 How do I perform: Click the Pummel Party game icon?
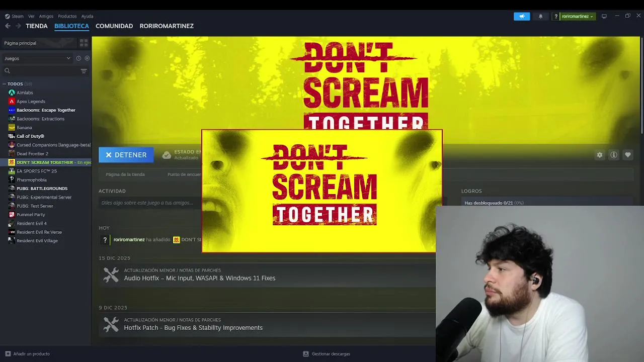(x=12, y=215)
